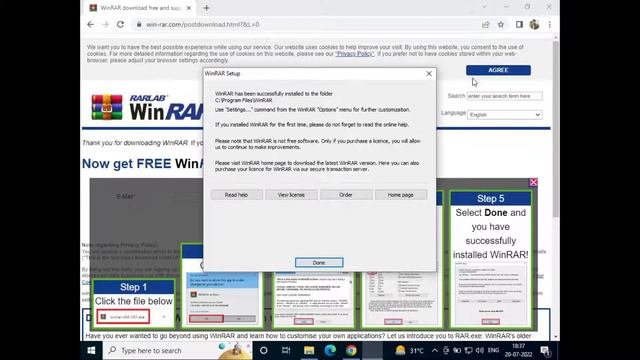The width and height of the screenshot is (640, 360).
Task: Click the Order button in setup dialog
Action: 346,195
